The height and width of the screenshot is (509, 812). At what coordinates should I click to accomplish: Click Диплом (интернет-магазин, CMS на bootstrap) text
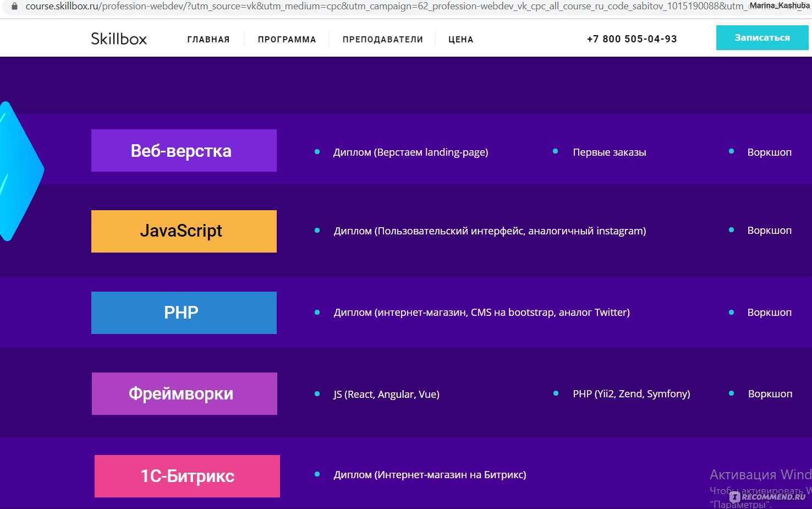pyautogui.click(x=481, y=313)
